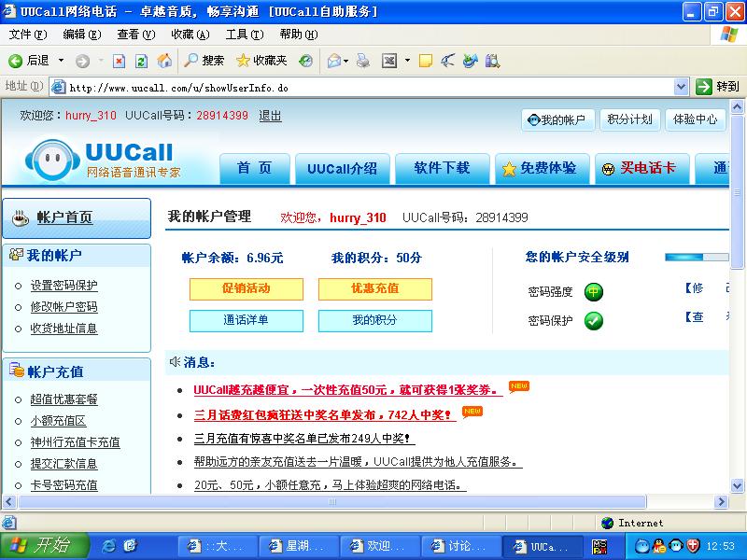
Task: Stop page loading with the red X icon
Action: click(x=119, y=61)
